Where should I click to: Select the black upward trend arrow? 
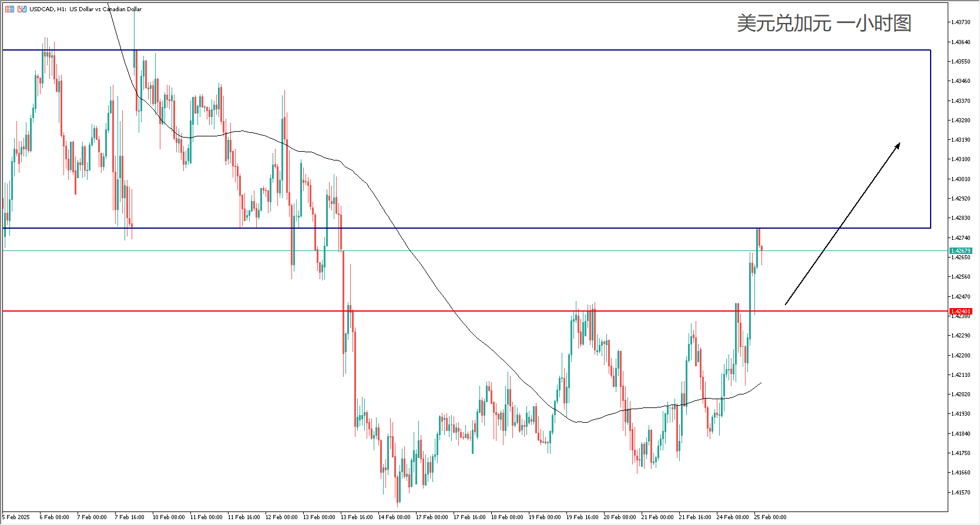click(x=842, y=224)
